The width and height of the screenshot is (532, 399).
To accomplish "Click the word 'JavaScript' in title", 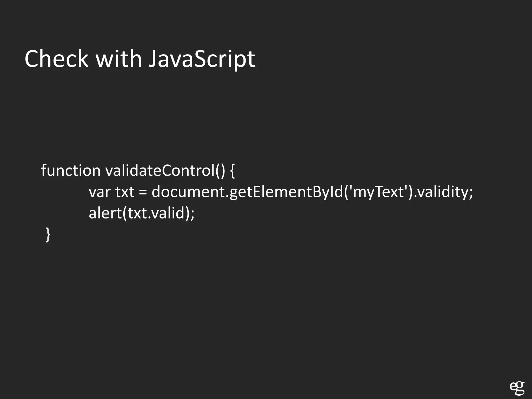I will tap(202, 59).
